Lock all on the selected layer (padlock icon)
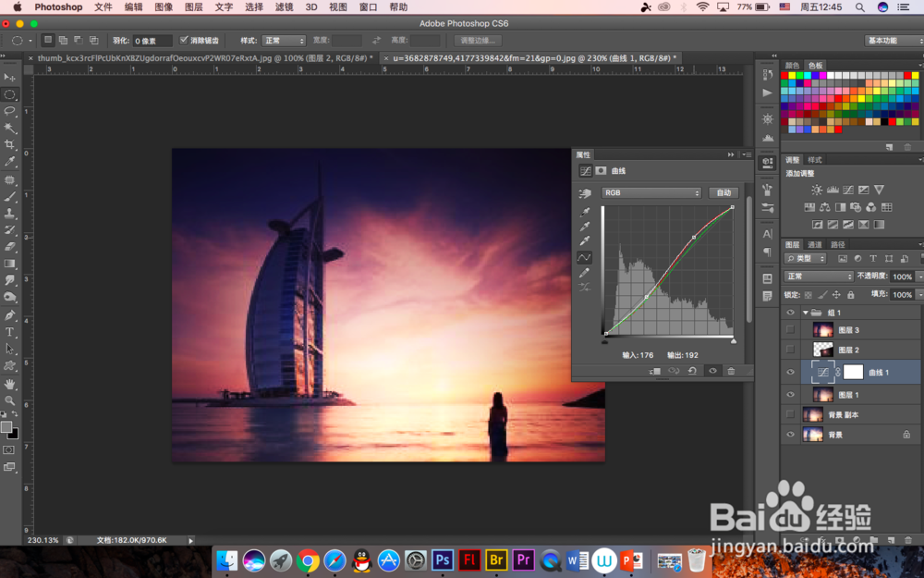The width and height of the screenshot is (924, 578). (x=851, y=294)
